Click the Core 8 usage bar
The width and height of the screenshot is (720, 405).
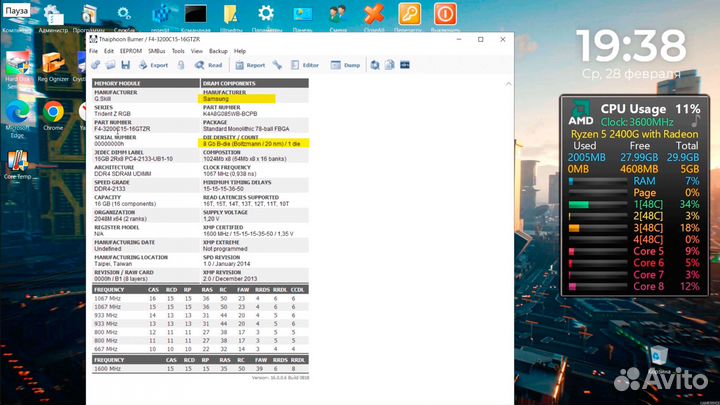coord(597,287)
